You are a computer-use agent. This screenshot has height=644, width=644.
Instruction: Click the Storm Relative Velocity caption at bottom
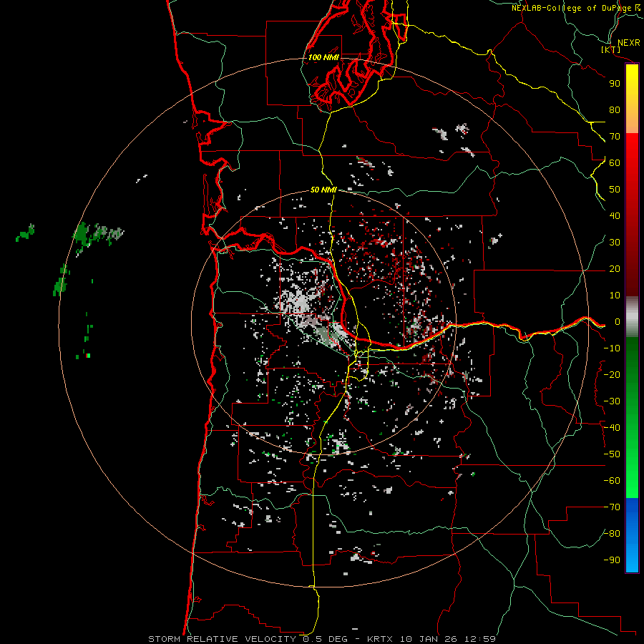click(322, 639)
